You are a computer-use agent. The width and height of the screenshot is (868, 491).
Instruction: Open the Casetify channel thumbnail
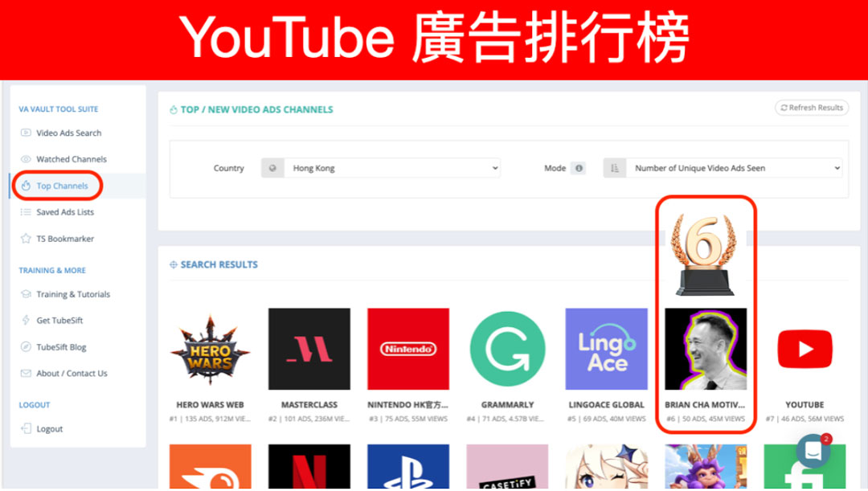pyautogui.click(x=507, y=466)
